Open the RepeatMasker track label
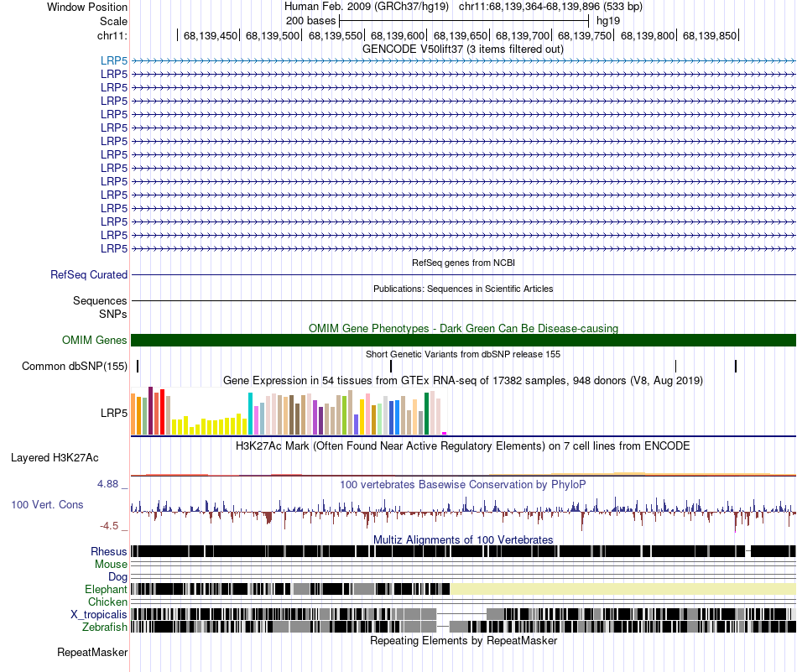The width and height of the screenshot is (797, 672). pyautogui.click(x=92, y=652)
